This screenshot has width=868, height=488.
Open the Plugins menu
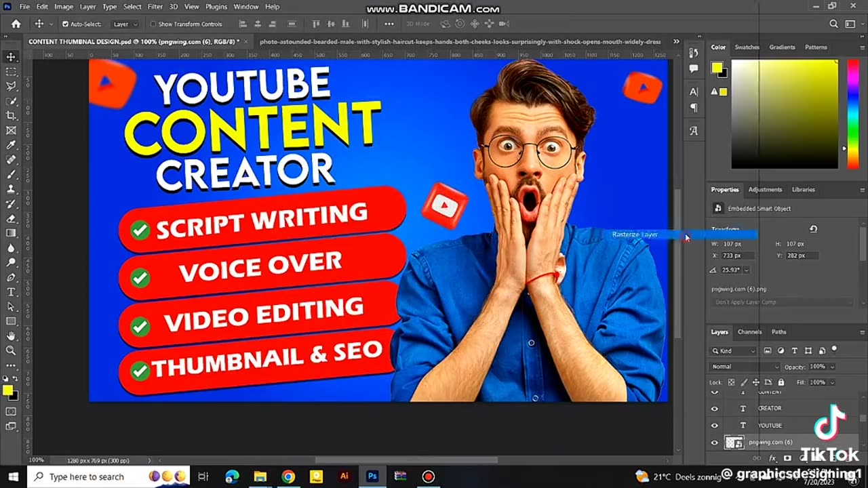coord(216,7)
